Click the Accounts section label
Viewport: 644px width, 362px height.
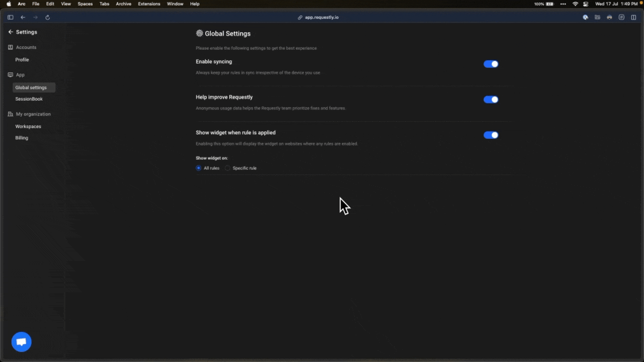pos(26,47)
